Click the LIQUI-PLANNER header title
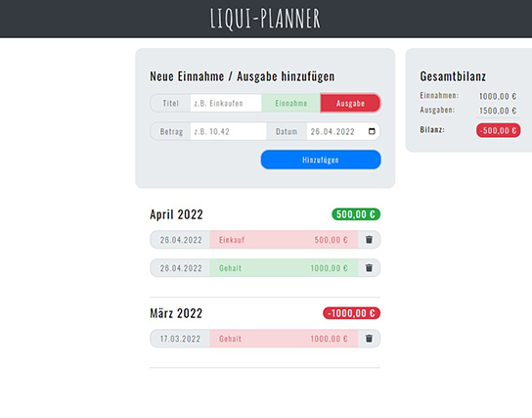The image size is (532, 418). (x=265, y=19)
